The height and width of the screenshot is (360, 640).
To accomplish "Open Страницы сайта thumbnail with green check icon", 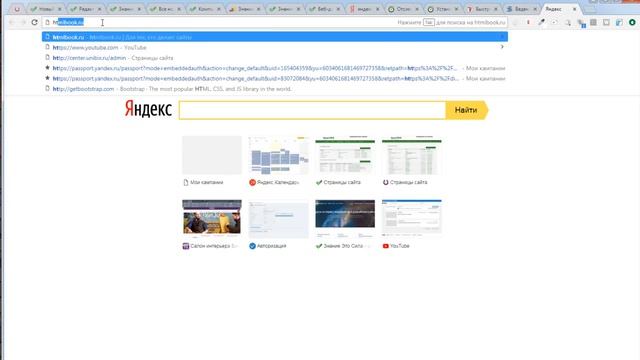I will click(x=345, y=155).
